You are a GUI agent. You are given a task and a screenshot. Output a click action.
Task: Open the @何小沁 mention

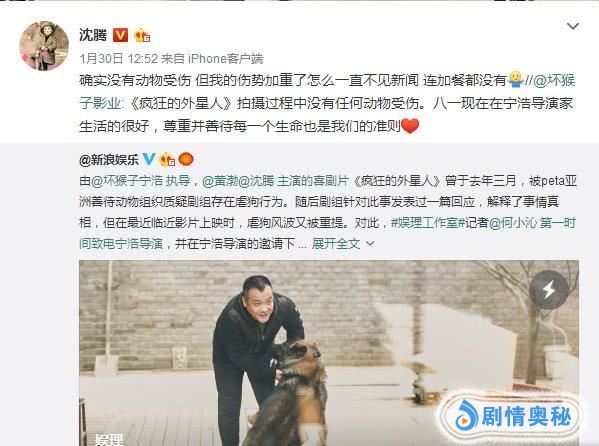(513, 222)
